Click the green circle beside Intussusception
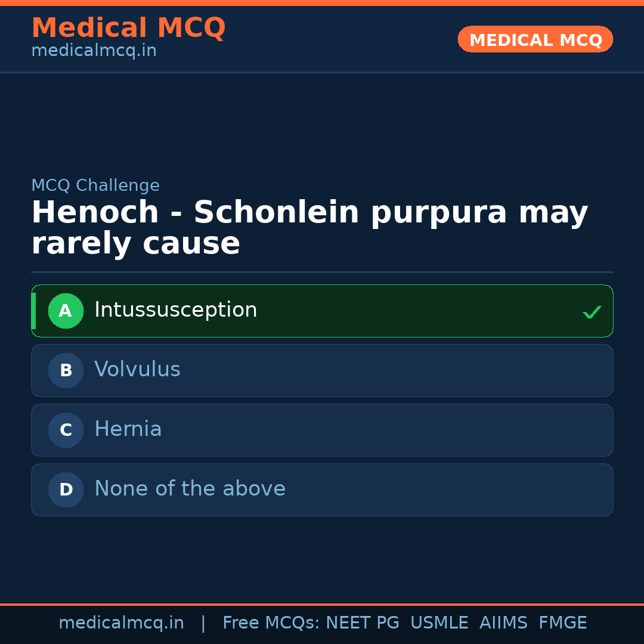This screenshot has height=644, width=644. (x=66, y=311)
